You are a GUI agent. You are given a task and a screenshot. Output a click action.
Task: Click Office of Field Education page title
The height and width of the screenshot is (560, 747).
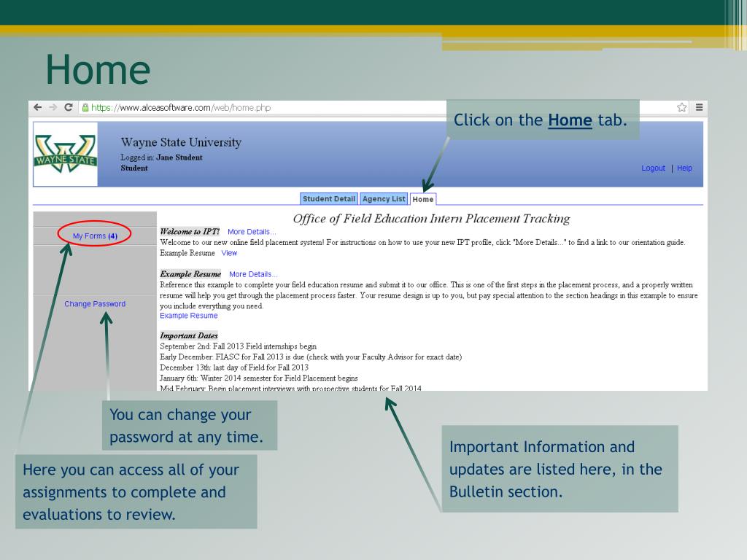[x=431, y=219]
